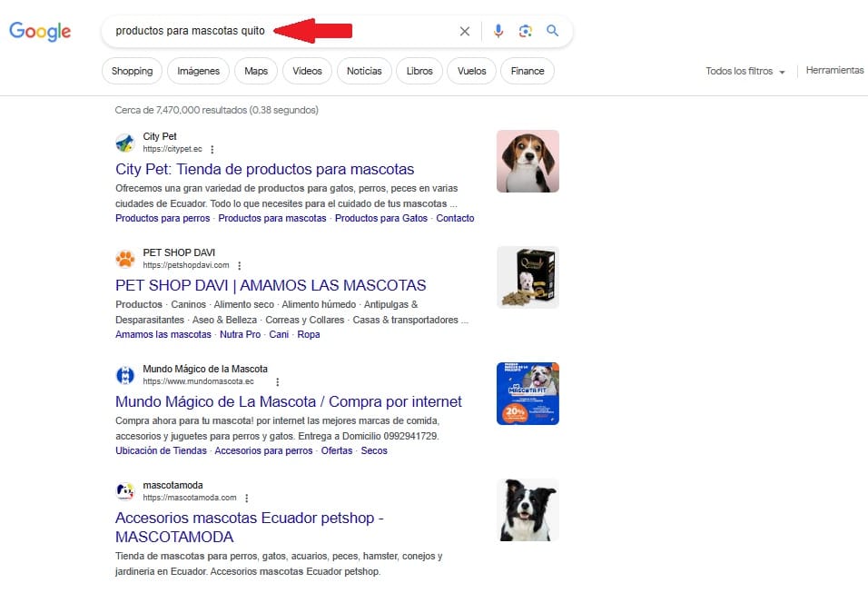Screen dimensions: 868x593
Task: Switch to Shopping results tab
Action: click(x=132, y=71)
